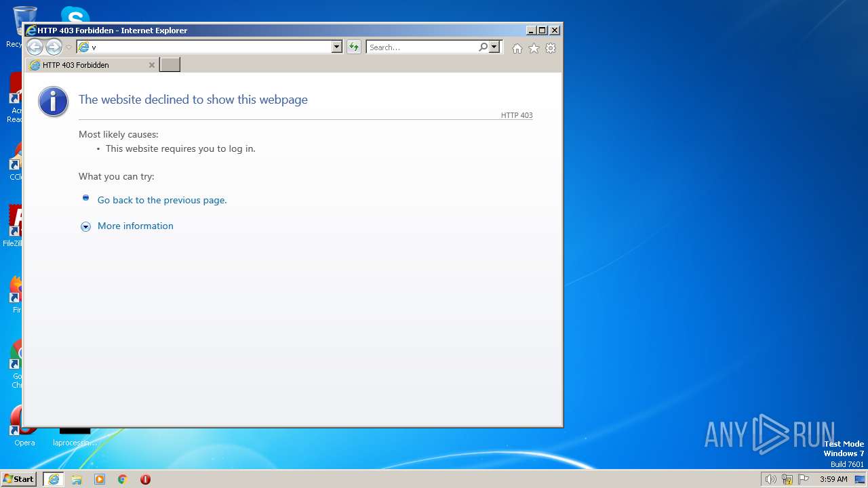
Task: Click the Show desktop button
Action: [x=860, y=479]
